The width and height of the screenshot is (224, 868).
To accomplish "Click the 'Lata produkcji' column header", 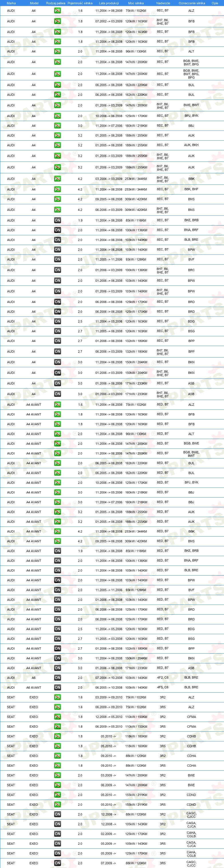I will click(109, 3).
